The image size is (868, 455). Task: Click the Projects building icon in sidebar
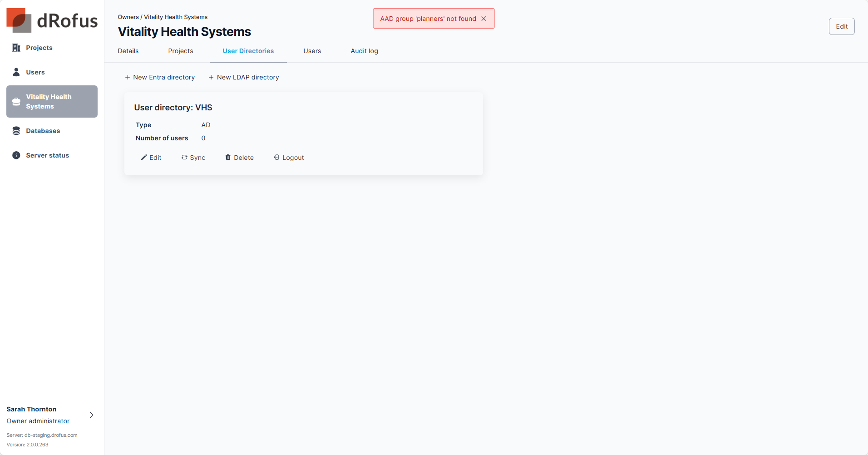[x=16, y=48]
